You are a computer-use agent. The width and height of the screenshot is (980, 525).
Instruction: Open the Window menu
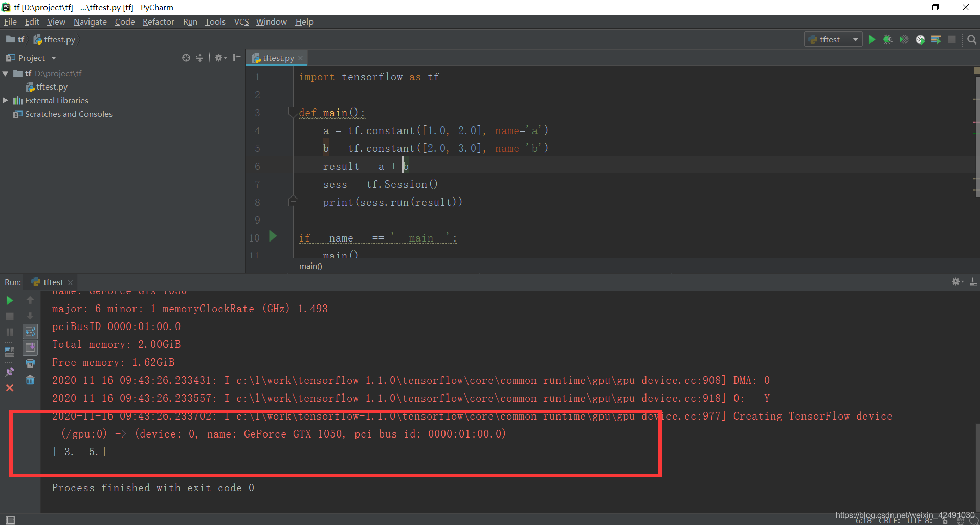click(272, 21)
